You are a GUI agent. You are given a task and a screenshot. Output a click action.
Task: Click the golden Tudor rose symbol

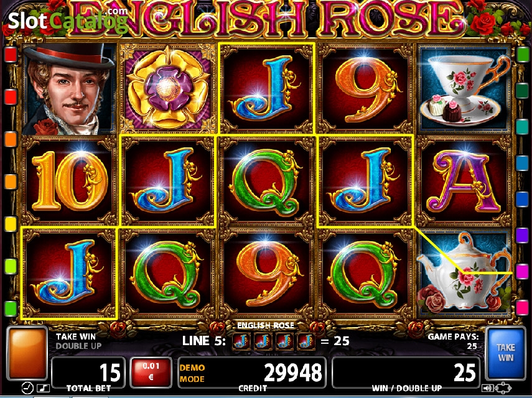(x=167, y=89)
